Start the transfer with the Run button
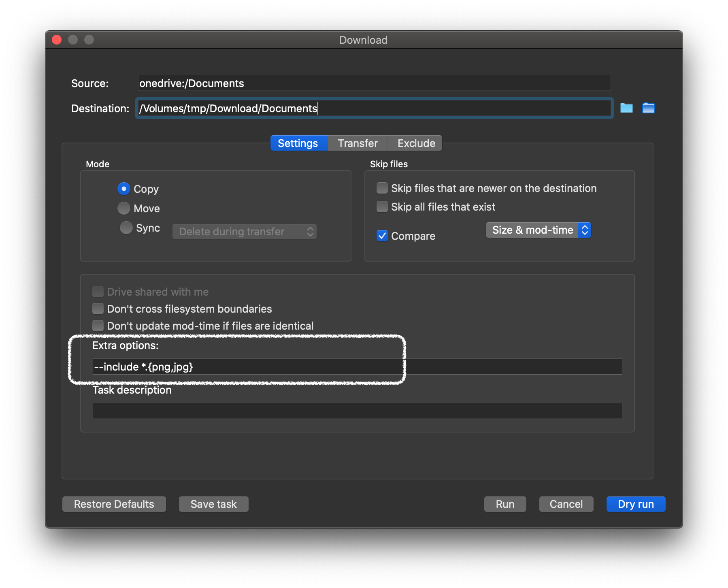The width and height of the screenshot is (728, 588). coord(505,504)
